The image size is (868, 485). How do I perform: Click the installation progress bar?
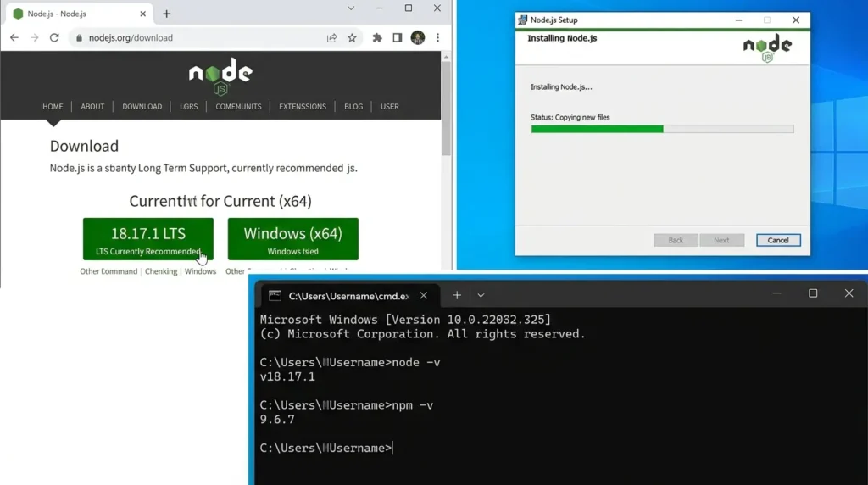[x=662, y=129]
